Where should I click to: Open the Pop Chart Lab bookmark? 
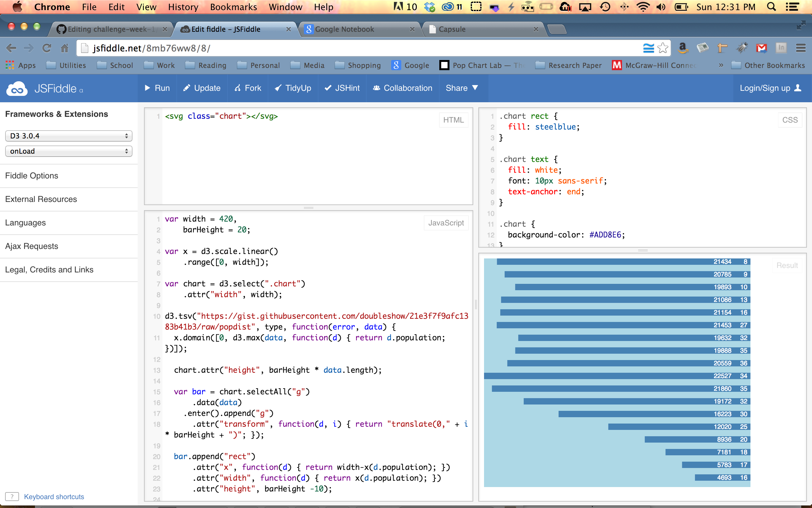[482, 65]
